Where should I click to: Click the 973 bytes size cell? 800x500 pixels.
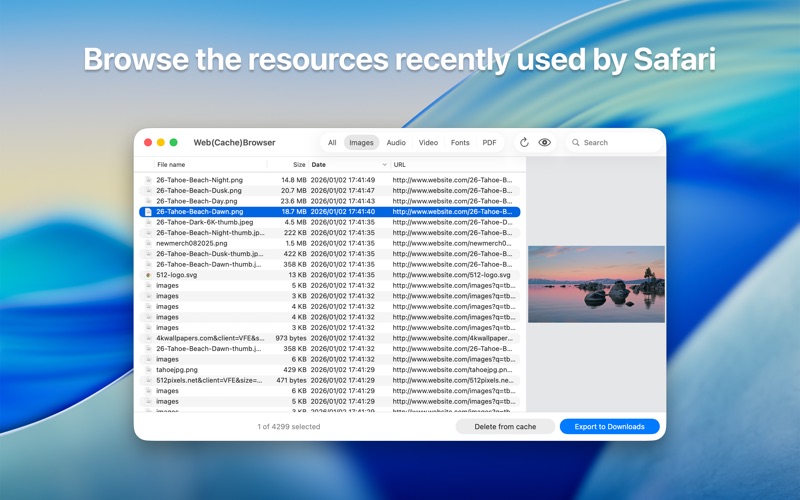pos(291,338)
